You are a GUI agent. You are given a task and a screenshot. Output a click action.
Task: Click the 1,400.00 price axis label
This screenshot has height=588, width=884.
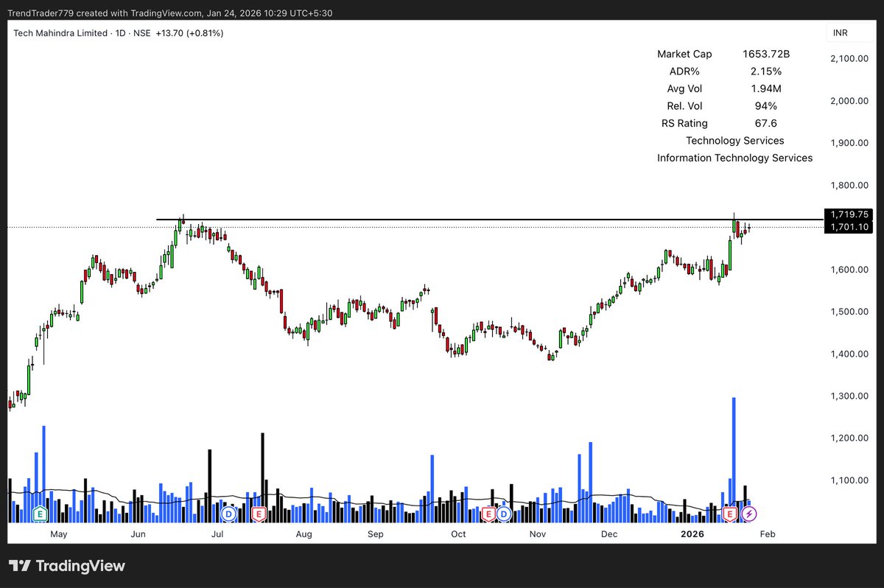click(x=851, y=354)
